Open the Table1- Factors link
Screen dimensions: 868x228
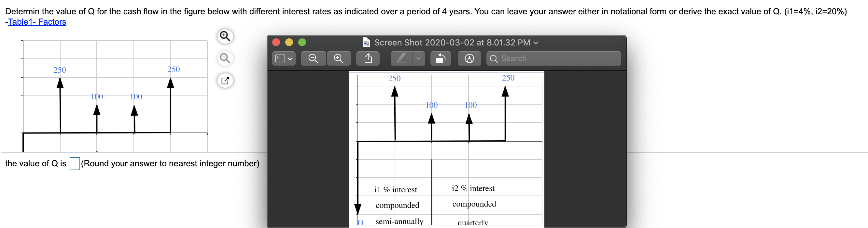37,22
